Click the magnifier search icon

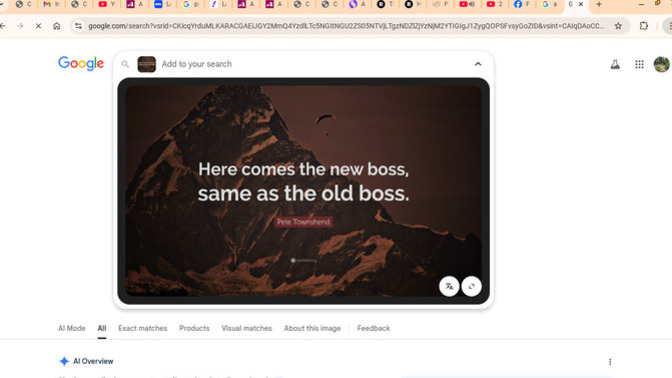click(x=125, y=64)
